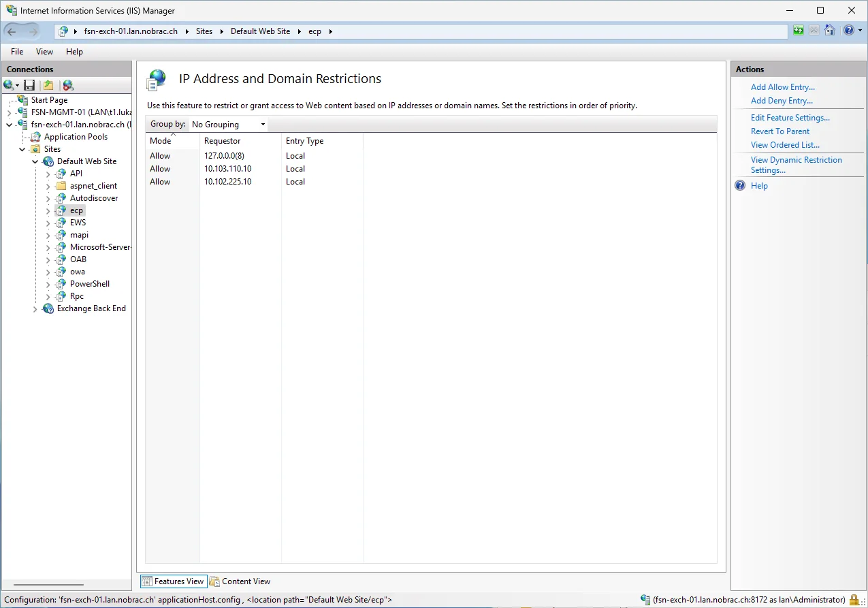
Task: Expand the owa application node
Action: click(x=48, y=272)
